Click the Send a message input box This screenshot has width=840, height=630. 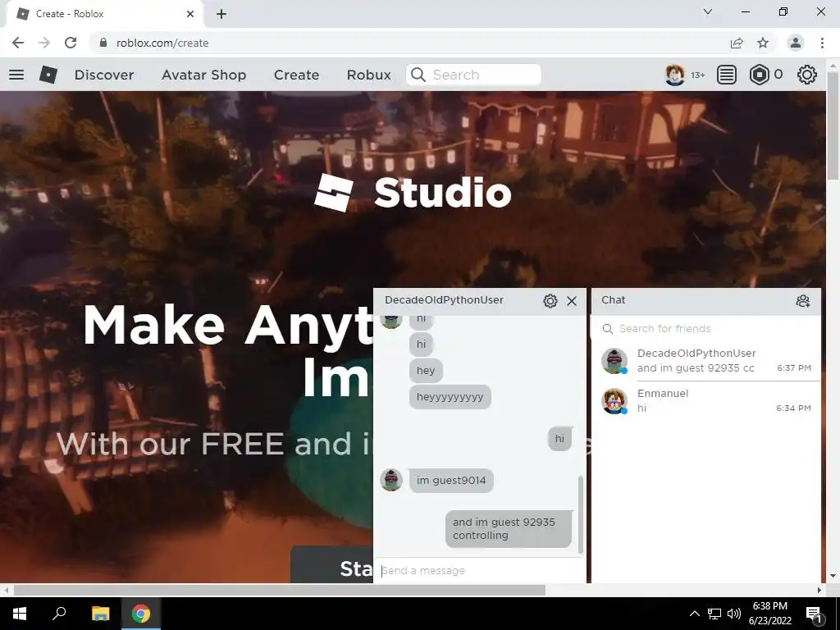[479, 571]
